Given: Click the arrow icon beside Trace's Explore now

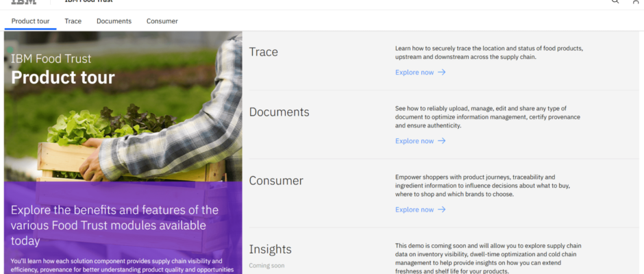Looking at the screenshot, I should 442,72.
